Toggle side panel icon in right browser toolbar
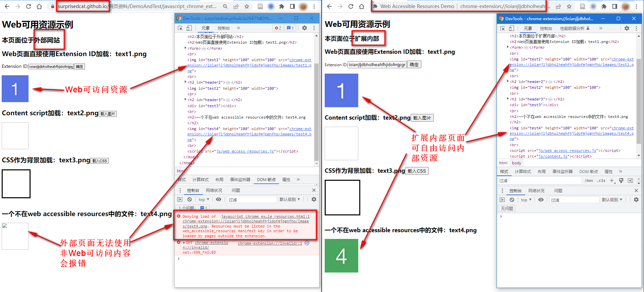 pos(615,6)
